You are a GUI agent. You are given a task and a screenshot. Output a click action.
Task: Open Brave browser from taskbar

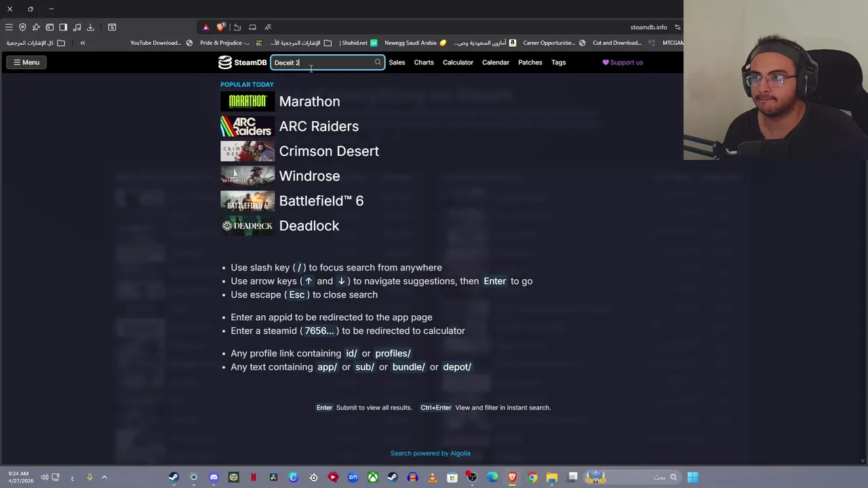[512, 477]
